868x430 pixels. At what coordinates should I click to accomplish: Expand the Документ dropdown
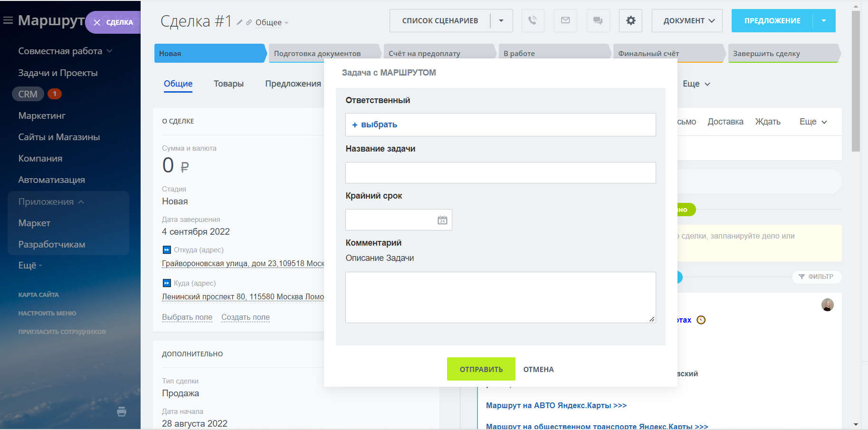[687, 20]
